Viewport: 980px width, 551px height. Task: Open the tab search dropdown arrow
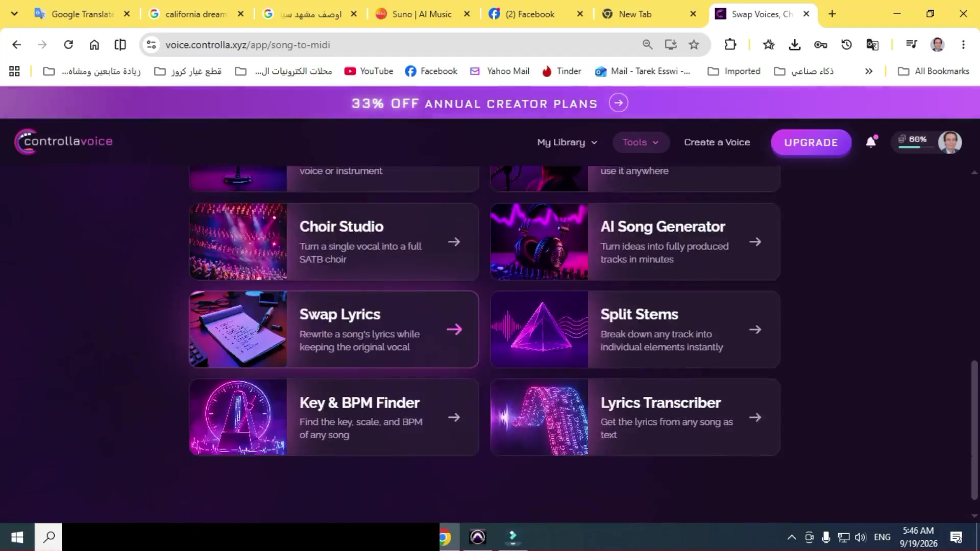click(x=14, y=14)
